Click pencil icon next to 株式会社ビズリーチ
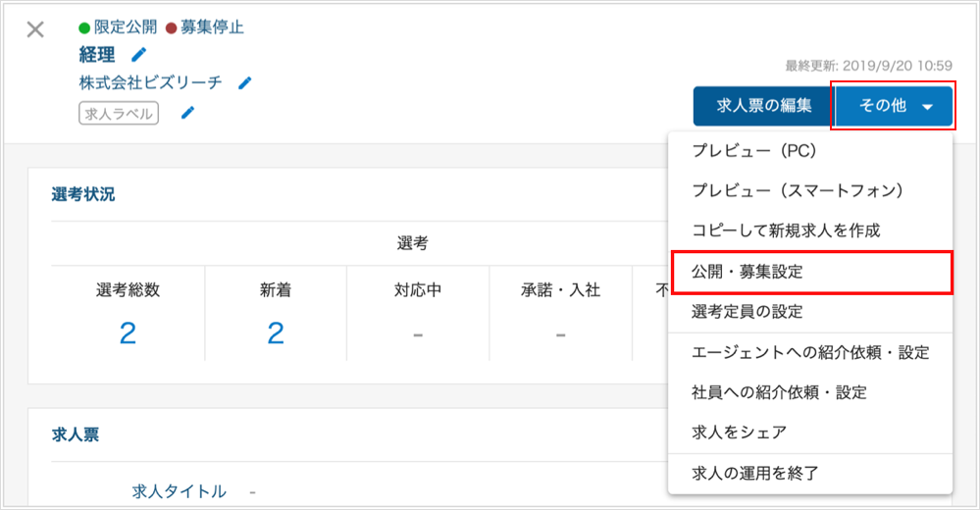 tap(245, 82)
